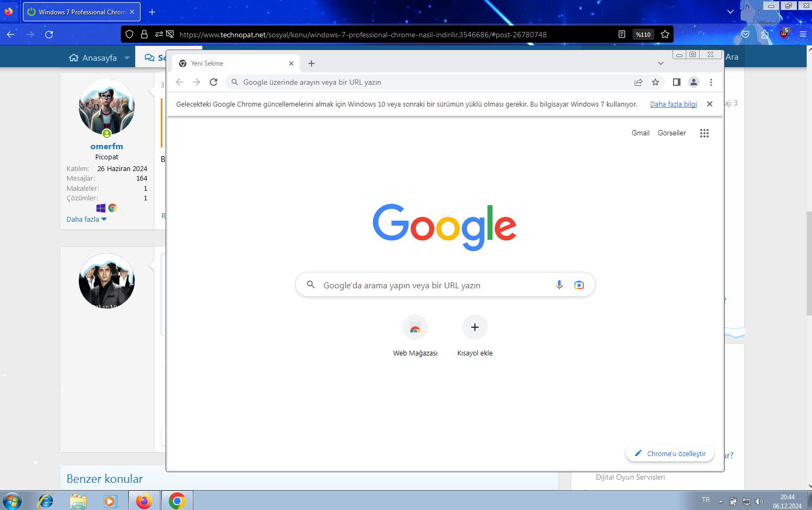Dismiss the Windows 7 update warning bar
This screenshot has width=812, height=510.
coord(710,104)
